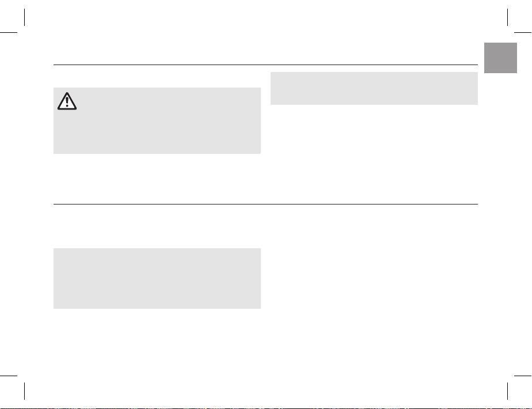Click the divider line splitting the page sections
The image size is (532, 409).
(266, 203)
